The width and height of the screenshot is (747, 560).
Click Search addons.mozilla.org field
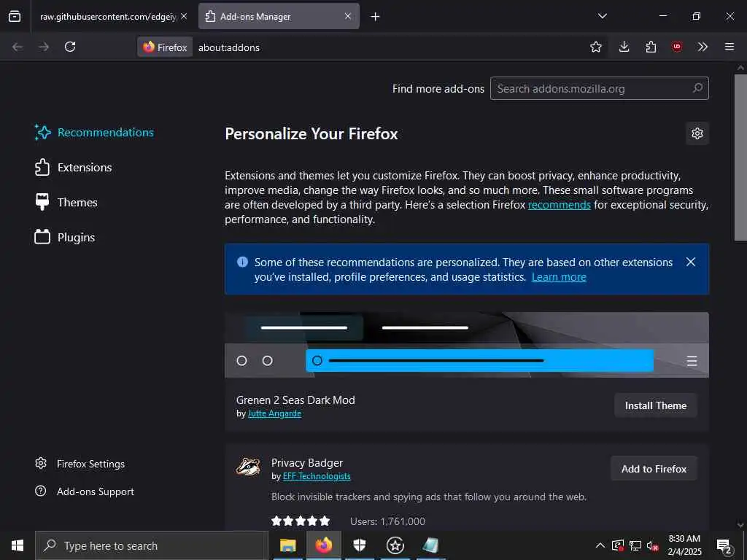(600, 88)
